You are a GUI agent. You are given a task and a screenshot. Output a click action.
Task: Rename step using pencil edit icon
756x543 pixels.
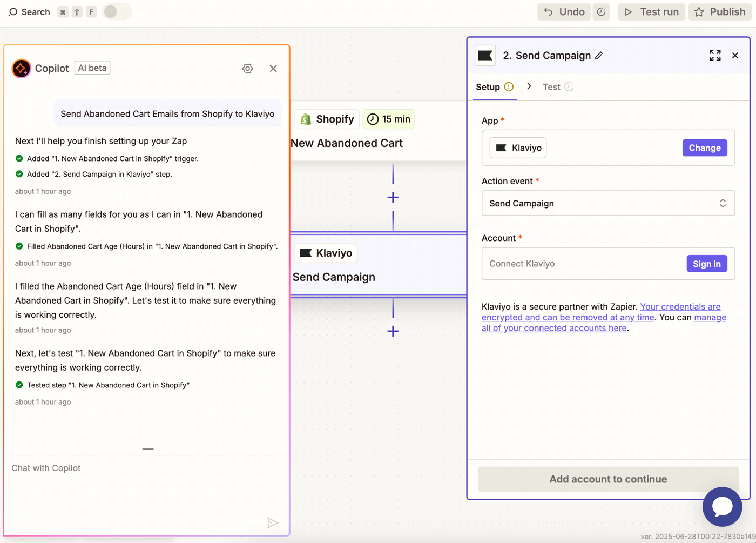point(599,56)
